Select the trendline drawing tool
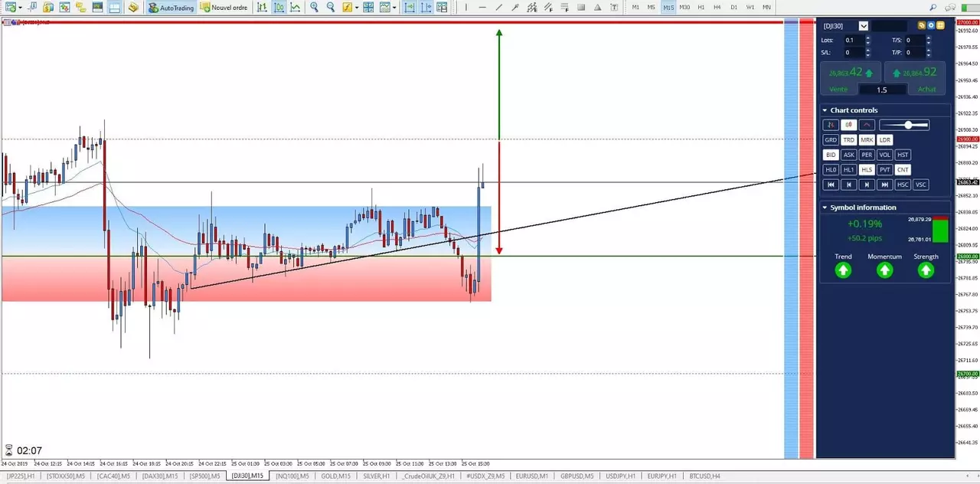This screenshot has width=980, height=484. [498, 7]
